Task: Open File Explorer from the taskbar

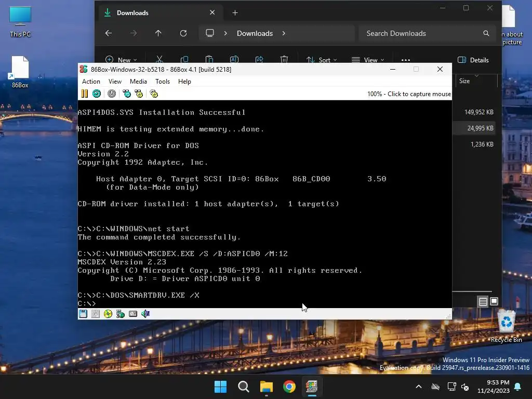Action: pos(267,387)
